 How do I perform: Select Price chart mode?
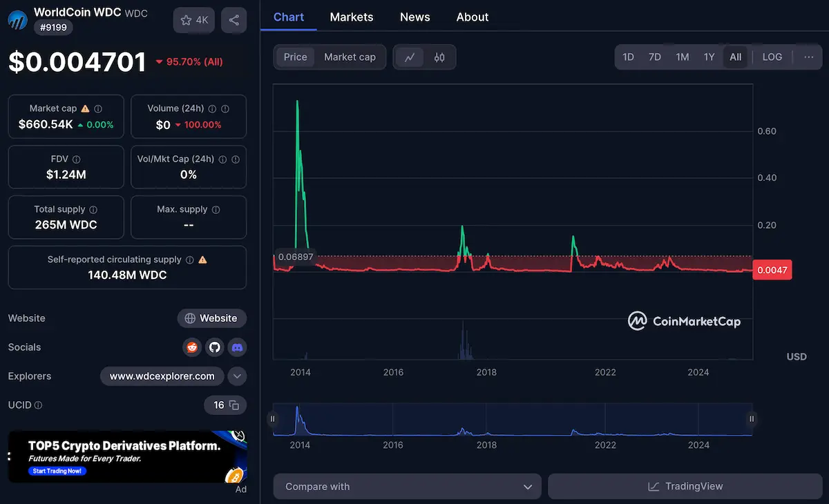point(295,57)
